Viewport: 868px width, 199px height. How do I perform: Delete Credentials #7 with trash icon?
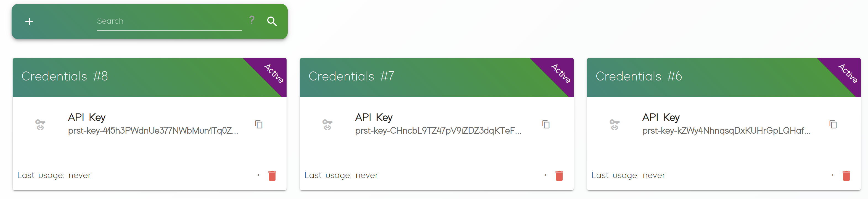point(559,176)
